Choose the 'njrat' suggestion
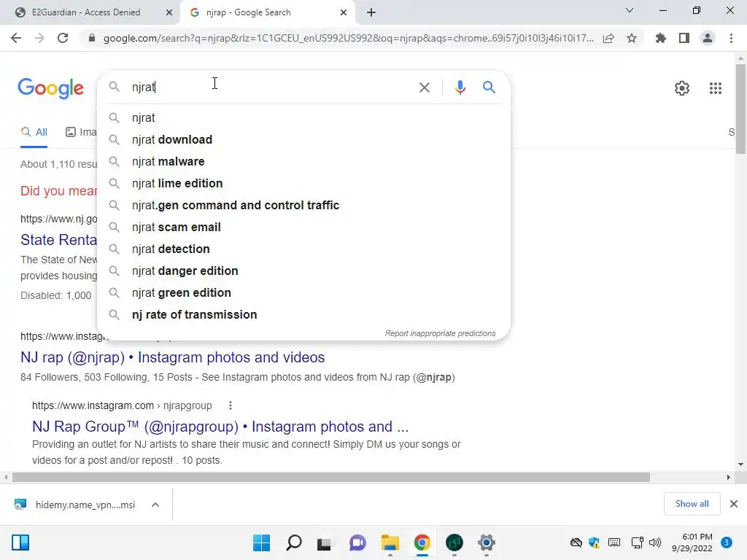 (303, 117)
